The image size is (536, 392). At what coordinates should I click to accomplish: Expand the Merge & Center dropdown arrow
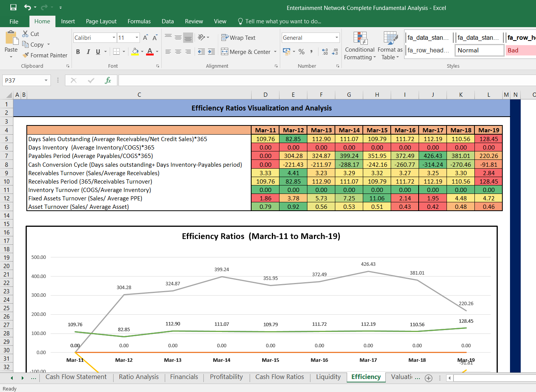click(x=275, y=52)
